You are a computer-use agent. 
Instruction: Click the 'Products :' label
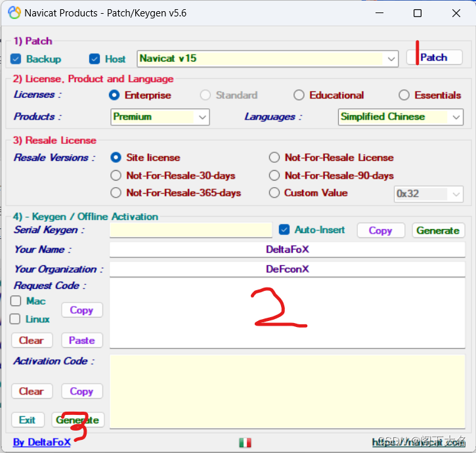37,117
